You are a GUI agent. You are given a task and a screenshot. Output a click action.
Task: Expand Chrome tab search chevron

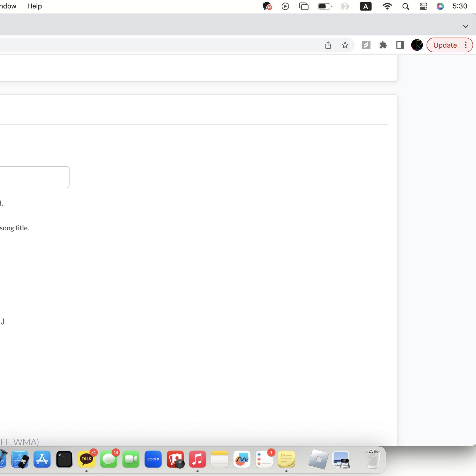pyautogui.click(x=465, y=26)
